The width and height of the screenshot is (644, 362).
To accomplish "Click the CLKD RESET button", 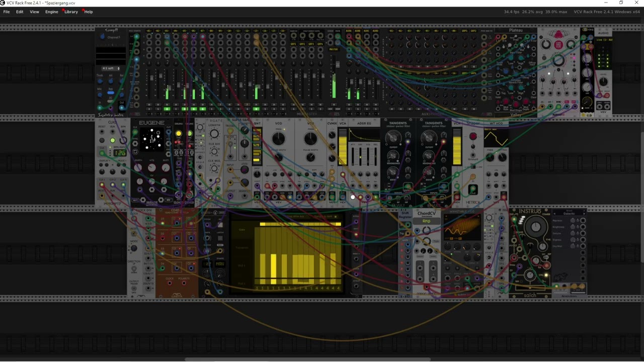I will [x=102, y=140].
